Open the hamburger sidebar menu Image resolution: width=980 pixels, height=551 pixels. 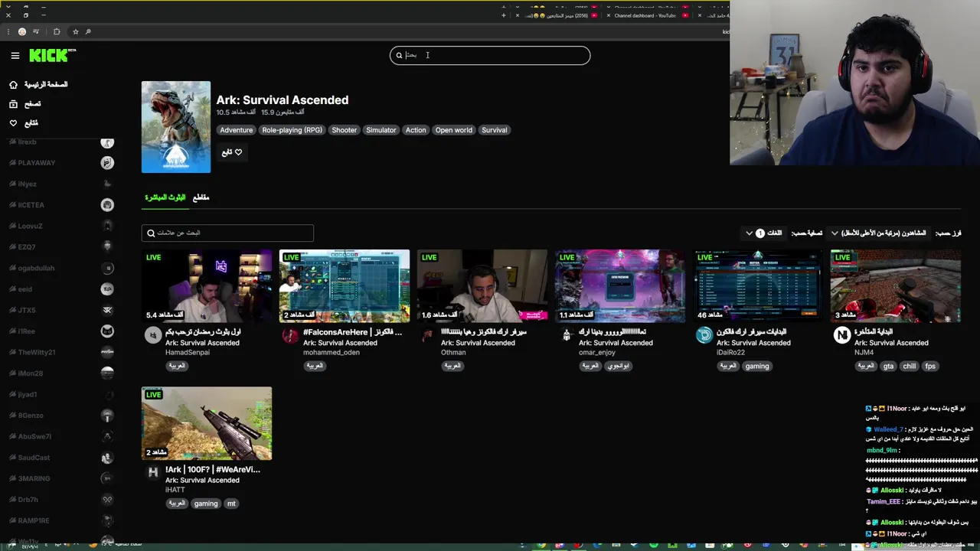[15, 55]
